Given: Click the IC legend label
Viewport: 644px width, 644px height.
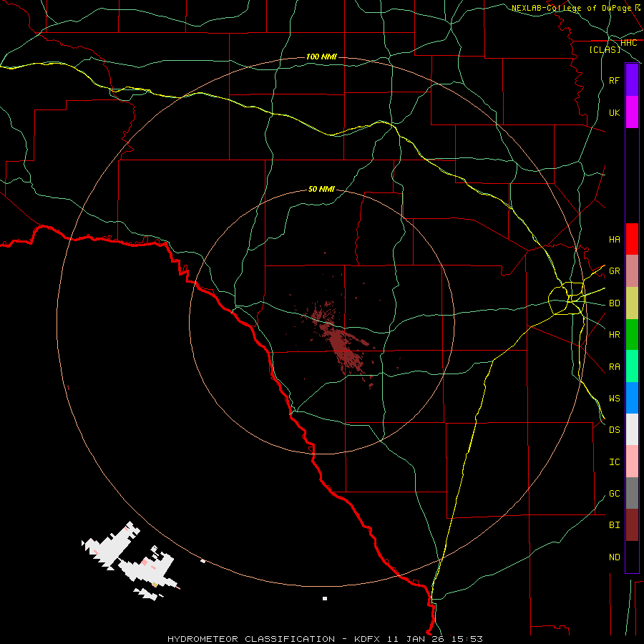Looking at the screenshot, I should (x=614, y=462).
